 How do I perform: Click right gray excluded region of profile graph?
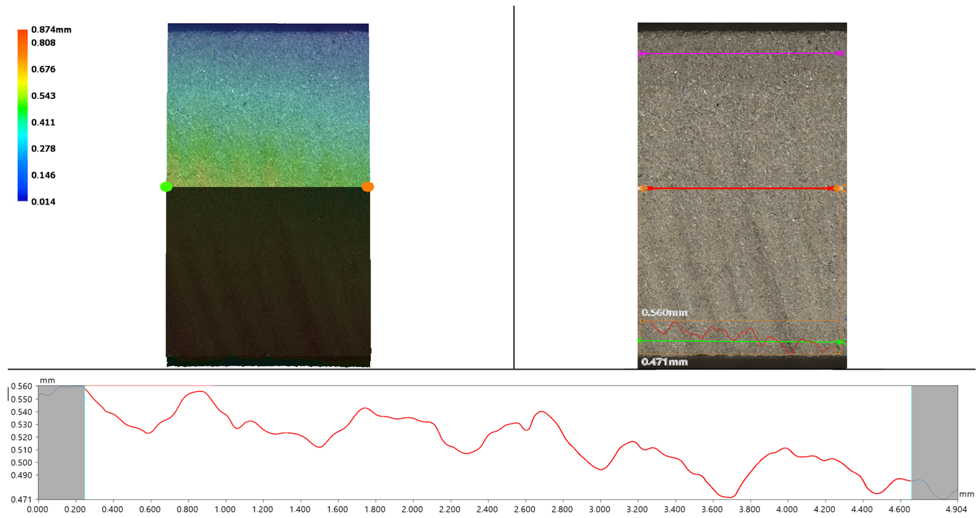[x=934, y=437]
